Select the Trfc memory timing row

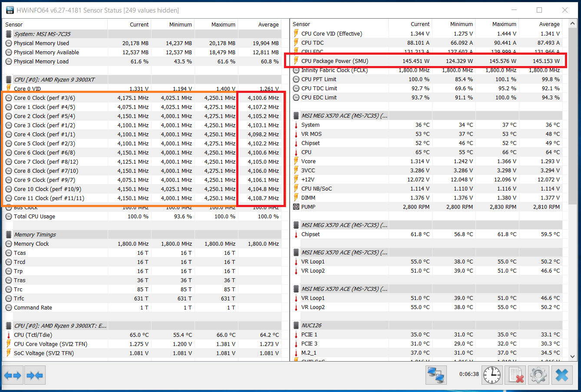point(142,298)
